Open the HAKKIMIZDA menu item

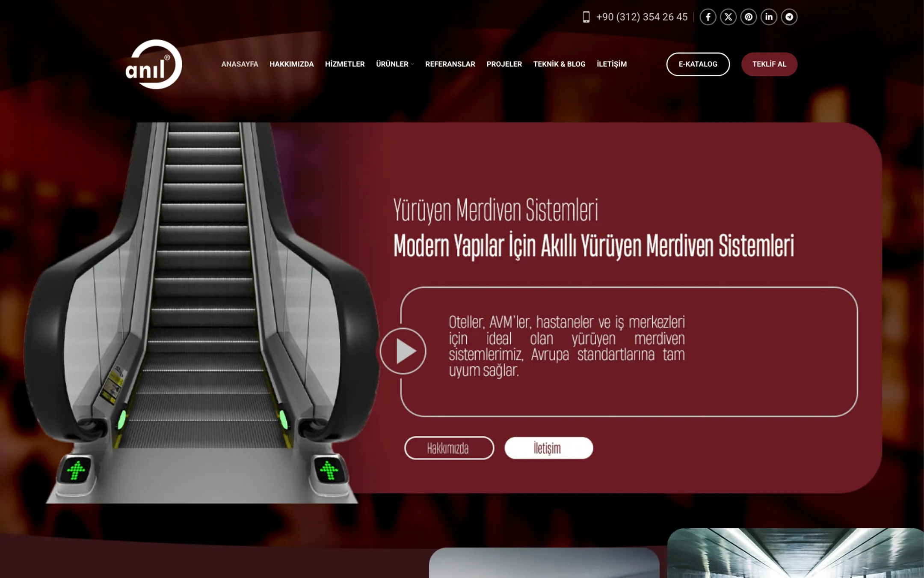click(291, 64)
